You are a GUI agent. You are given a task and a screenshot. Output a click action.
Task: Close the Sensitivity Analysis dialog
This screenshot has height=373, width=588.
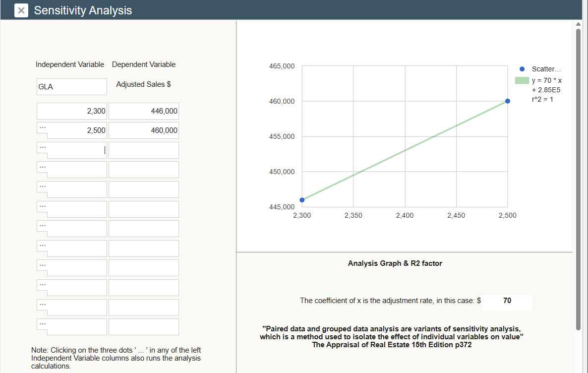(21, 10)
